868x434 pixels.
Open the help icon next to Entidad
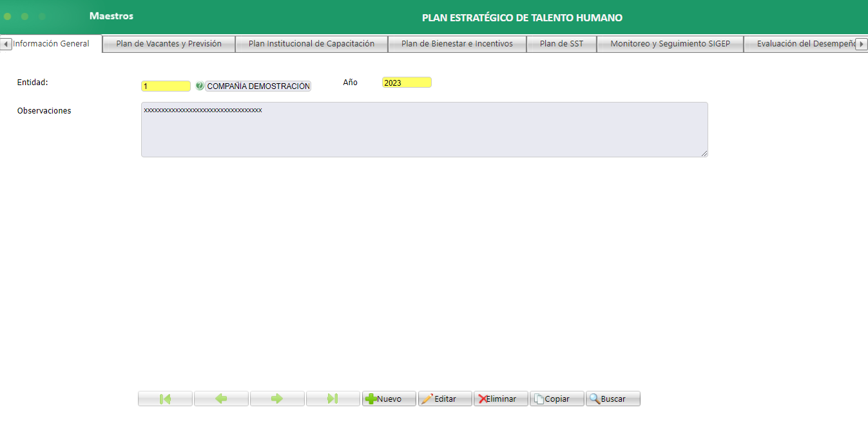coord(199,86)
